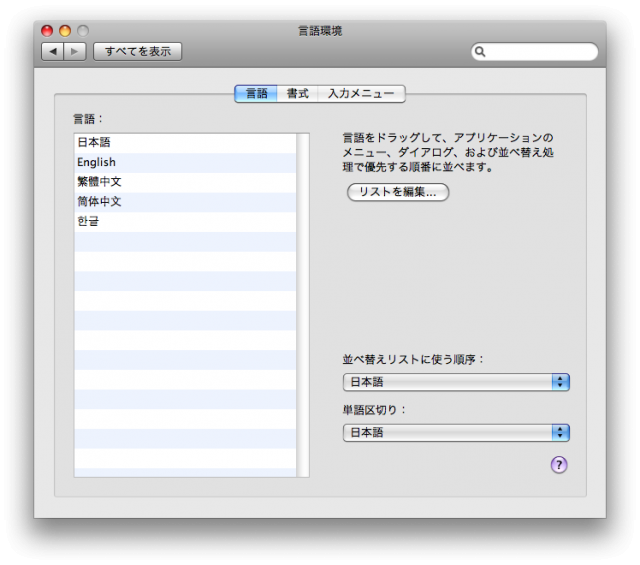Viewport: 640px width, 565px height.
Task: Close the window with the red button
Action: tap(47, 31)
